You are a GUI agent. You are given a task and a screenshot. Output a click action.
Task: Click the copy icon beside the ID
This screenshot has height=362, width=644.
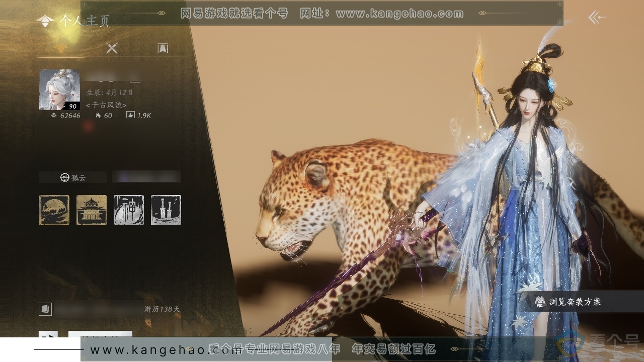point(45,309)
